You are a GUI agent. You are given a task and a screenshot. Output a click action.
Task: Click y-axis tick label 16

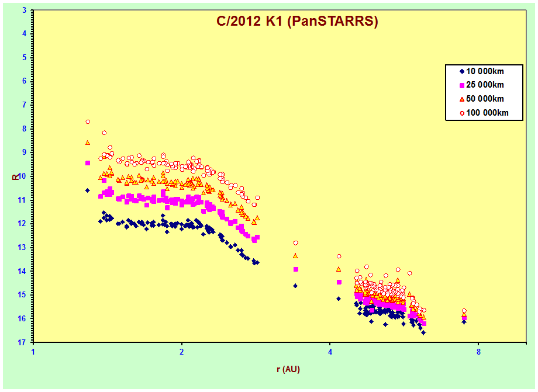click(x=23, y=318)
